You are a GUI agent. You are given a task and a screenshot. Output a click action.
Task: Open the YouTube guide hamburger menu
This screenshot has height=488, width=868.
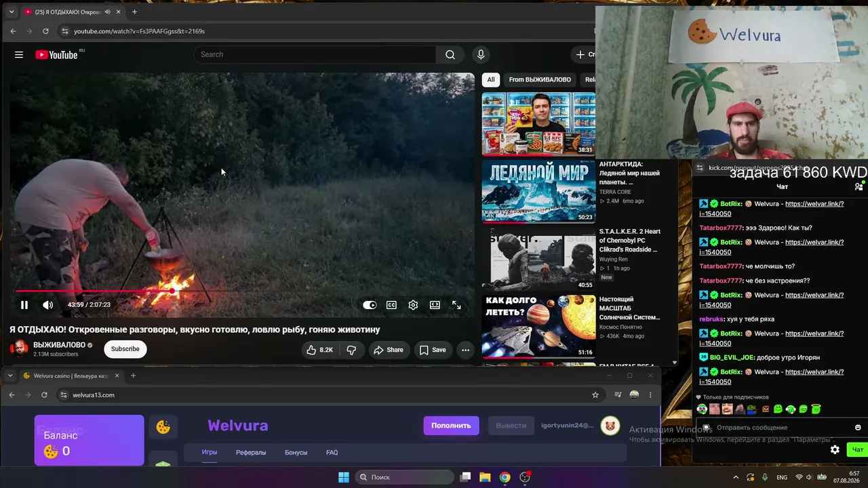tap(19, 55)
